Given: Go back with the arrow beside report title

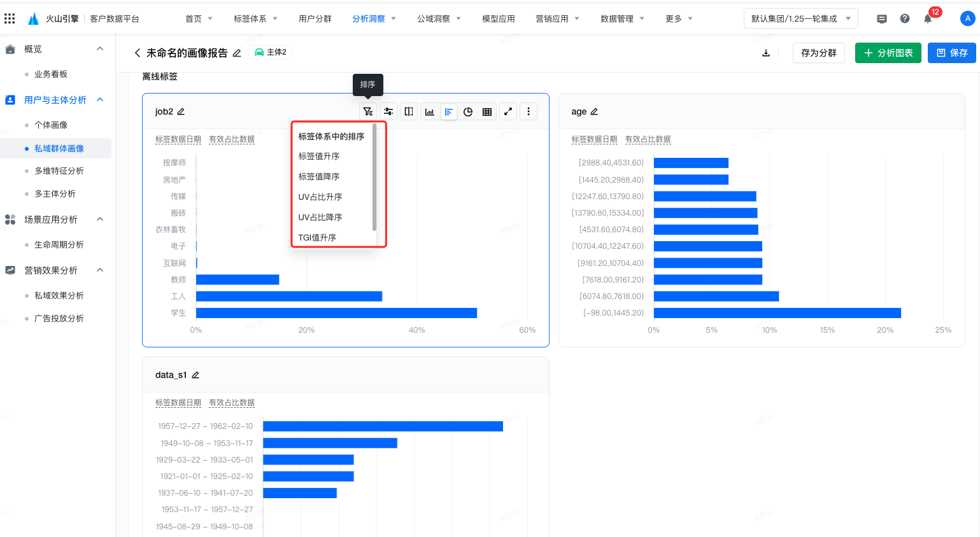Looking at the screenshot, I should [137, 53].
